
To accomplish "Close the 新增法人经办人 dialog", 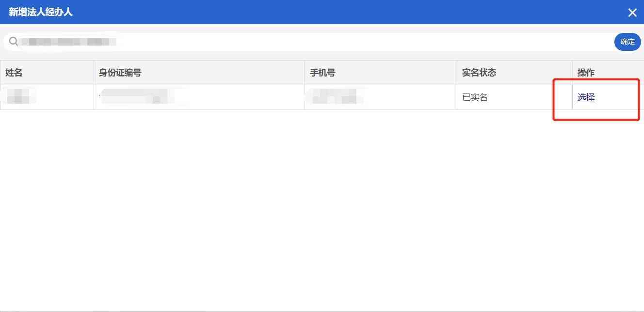I will coord(632,13).
